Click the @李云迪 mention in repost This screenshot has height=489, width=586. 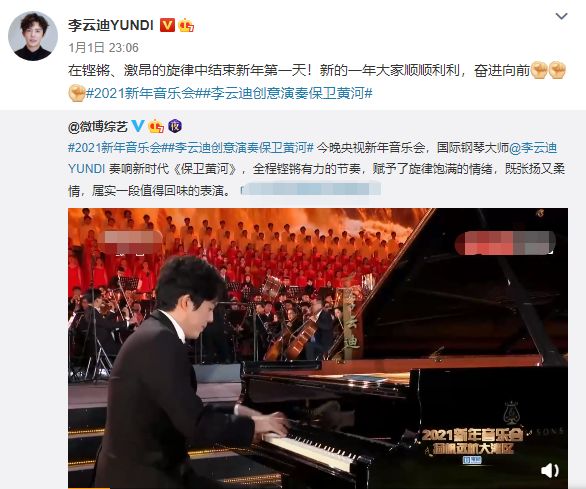[533, 148]
